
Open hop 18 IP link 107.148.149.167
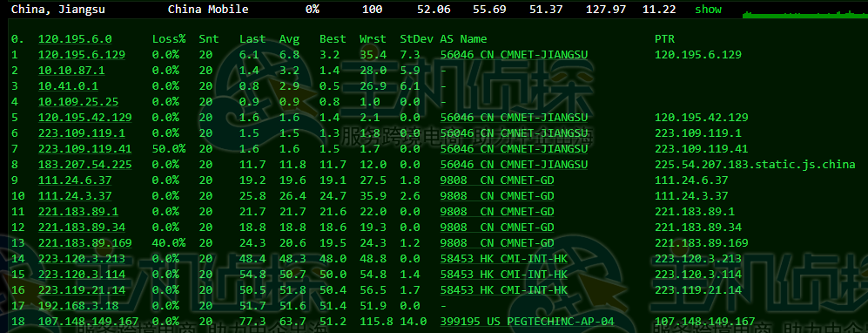click(x=88, y=322)
